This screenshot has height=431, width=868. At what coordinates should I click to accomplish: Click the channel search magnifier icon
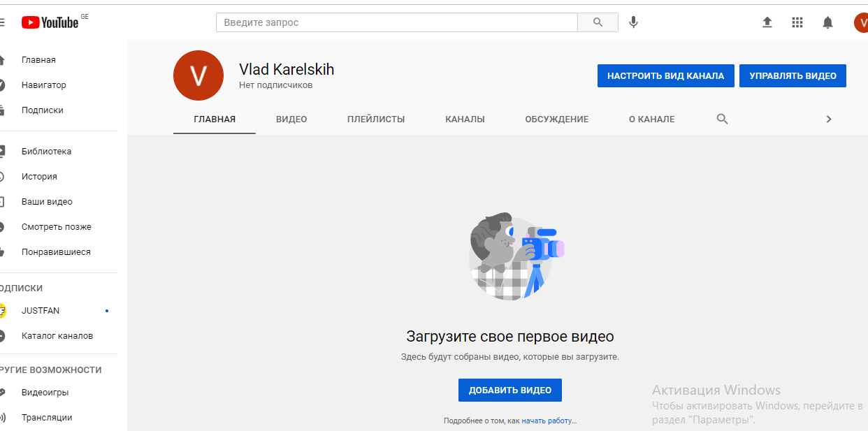click(x=722, y=119)
